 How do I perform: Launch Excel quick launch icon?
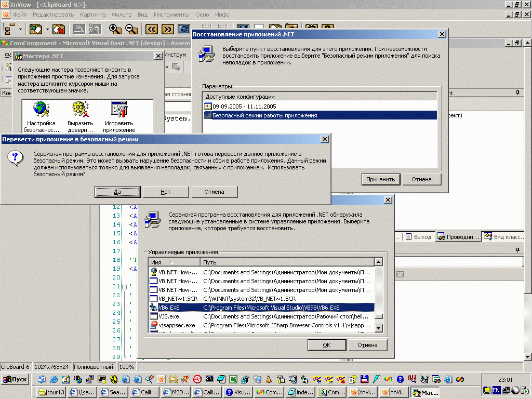click(x=233, y=379)
